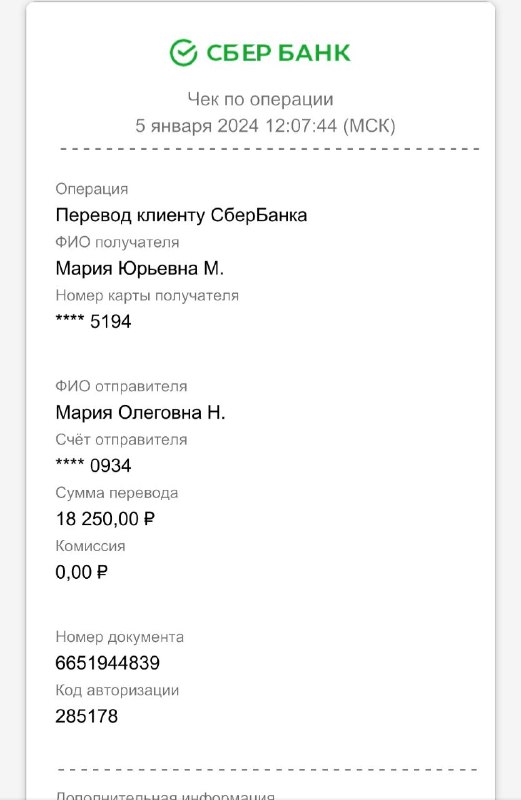Click the 'Дополнительная информация' section heading

click(165, 795)
